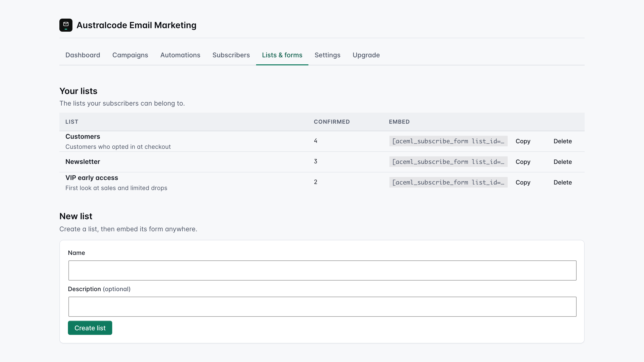The image size is (644, 362).
Task: Copy the VIP early access embed shortcode
Action: click(523, 182)
